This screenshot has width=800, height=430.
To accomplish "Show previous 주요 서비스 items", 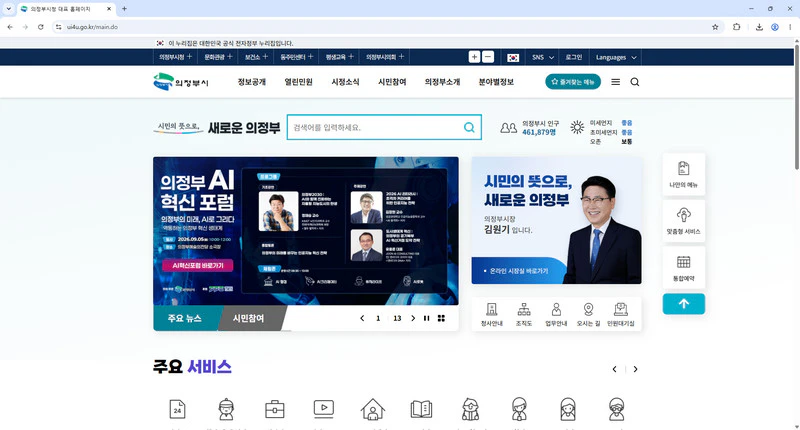I will click(x=614, y=369).
